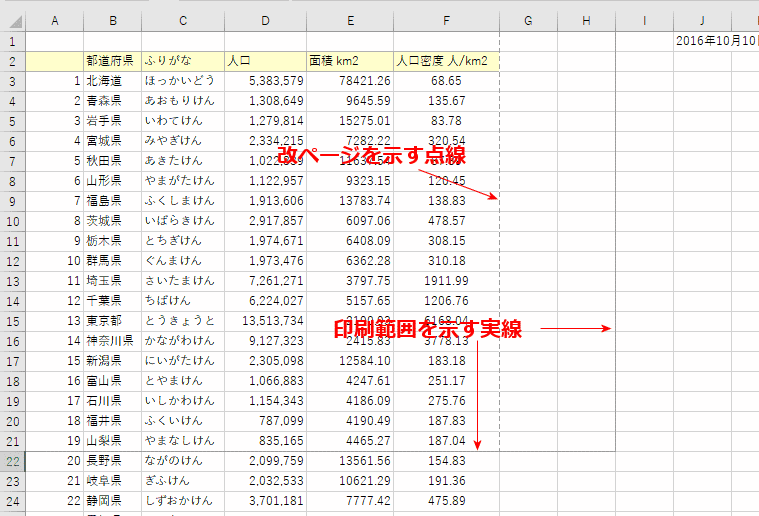Click row header 2
759x516 pixels.
[12, 61]
